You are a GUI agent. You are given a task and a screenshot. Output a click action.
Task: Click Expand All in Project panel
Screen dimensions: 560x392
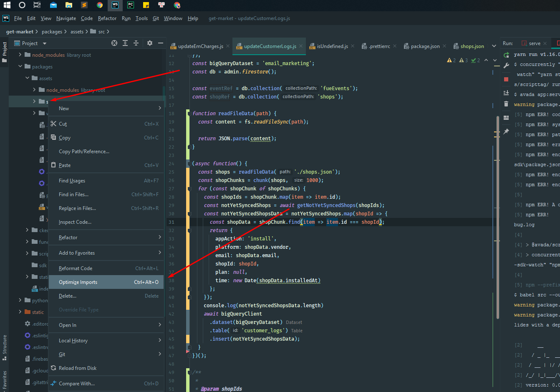point(125,43)
